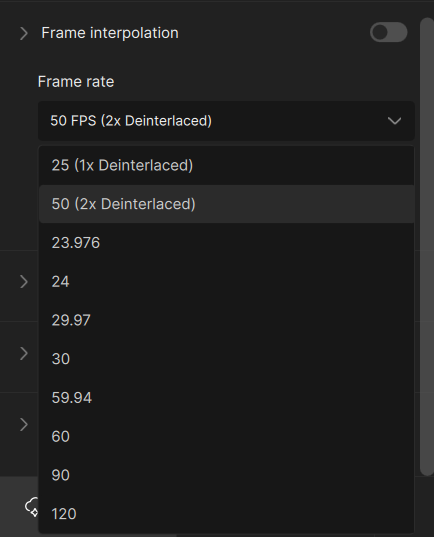Pick the 120 frame rate option

click(x=226, y=514)
